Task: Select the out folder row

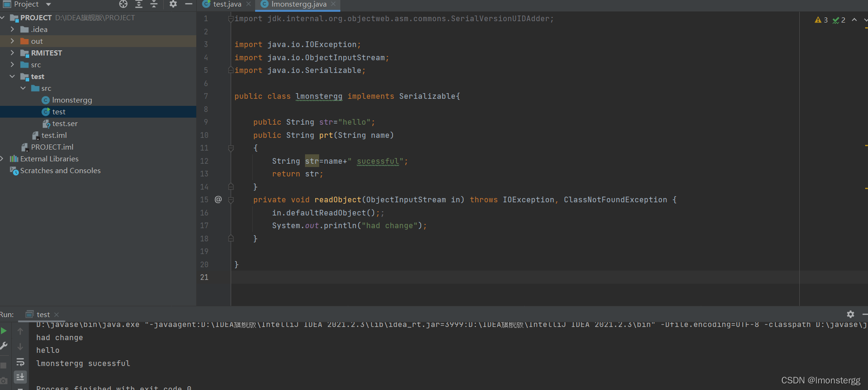Action: point(98,41)
